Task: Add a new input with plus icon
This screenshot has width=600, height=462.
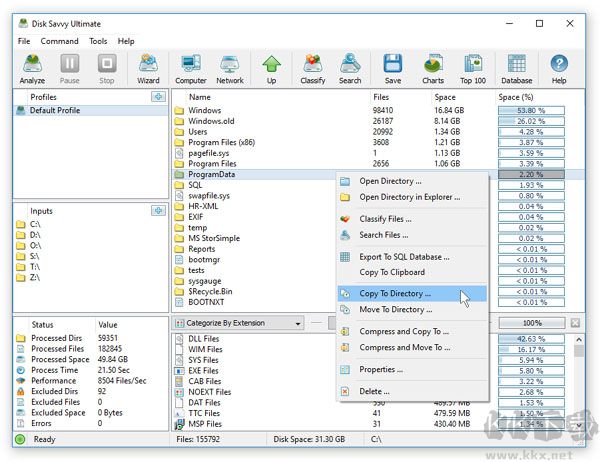Action: [x=158, y=211]
